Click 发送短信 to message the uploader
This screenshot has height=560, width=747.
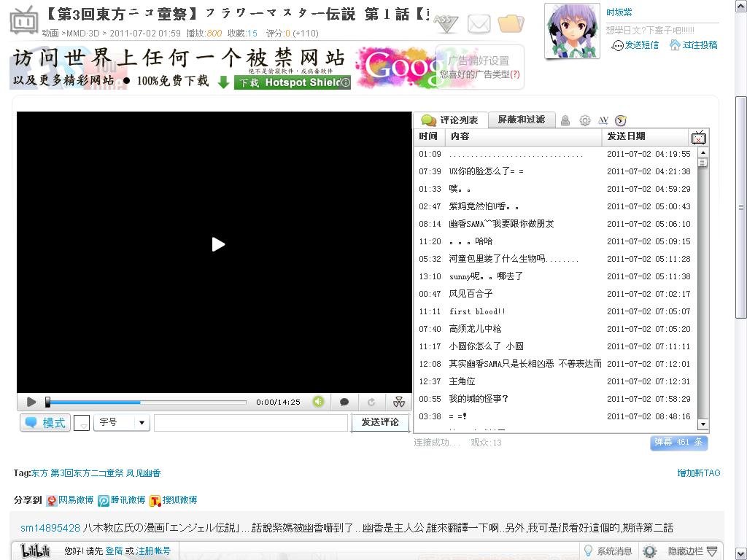point(636,45)
